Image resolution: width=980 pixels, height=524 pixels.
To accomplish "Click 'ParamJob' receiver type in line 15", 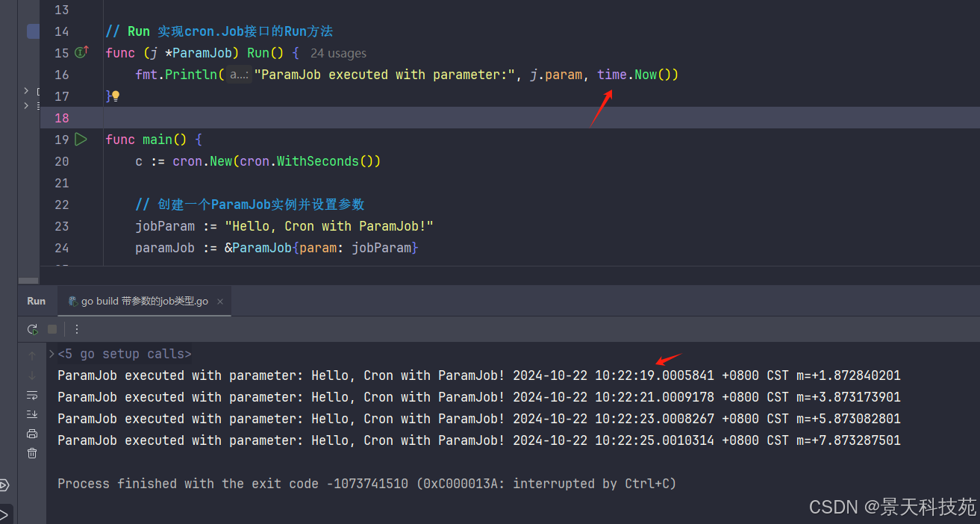I will [202, 53].
